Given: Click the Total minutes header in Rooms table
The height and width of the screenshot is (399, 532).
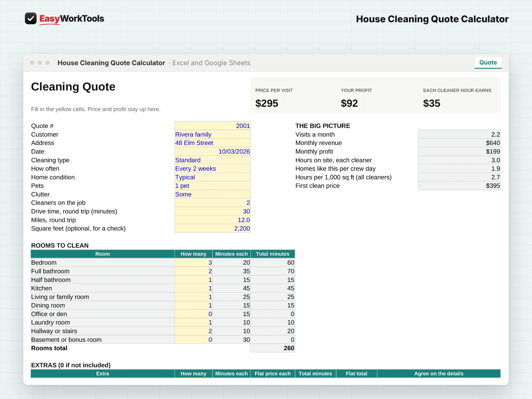Looking at the screenshot, I should pos(273,254).
